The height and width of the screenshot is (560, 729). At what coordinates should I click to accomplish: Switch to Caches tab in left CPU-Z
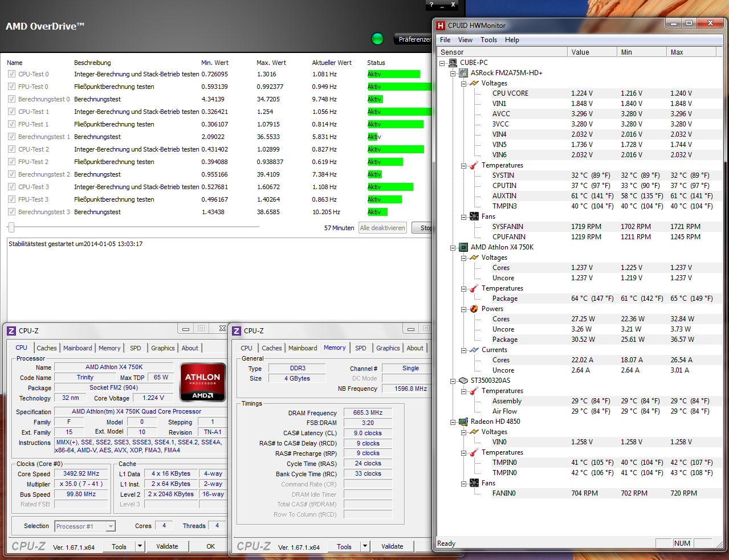point(47,348)
